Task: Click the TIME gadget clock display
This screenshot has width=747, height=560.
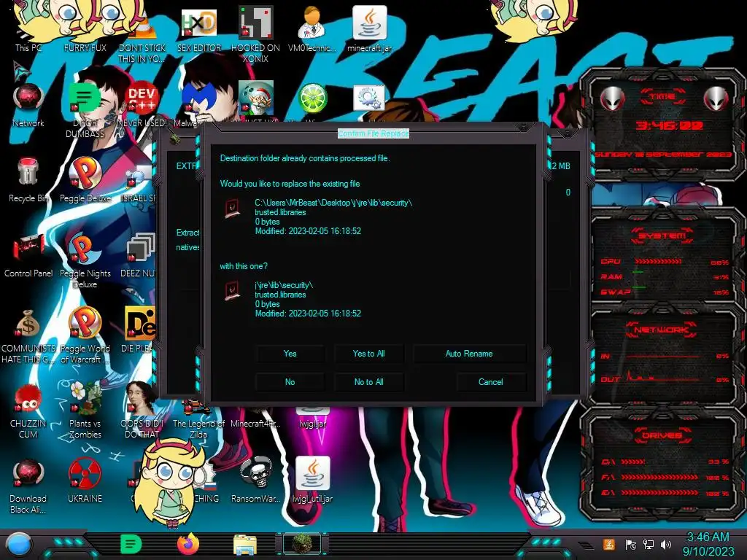Action: click(670, 125)
